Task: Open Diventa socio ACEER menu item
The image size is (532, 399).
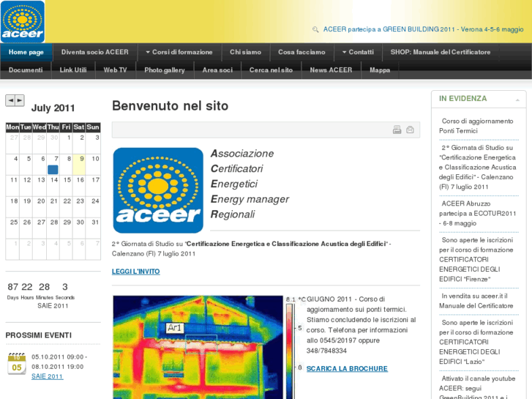Action: tap(95, 52)
